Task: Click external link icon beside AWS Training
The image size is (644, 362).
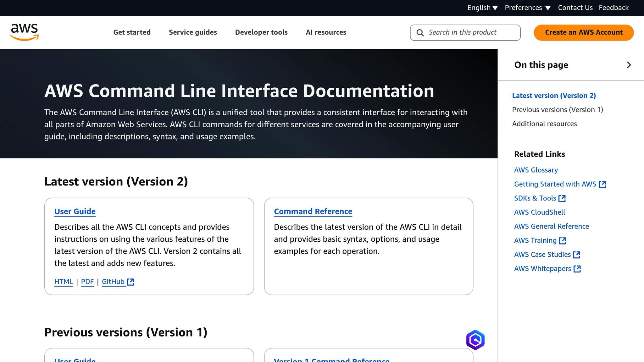Action: 563,241
